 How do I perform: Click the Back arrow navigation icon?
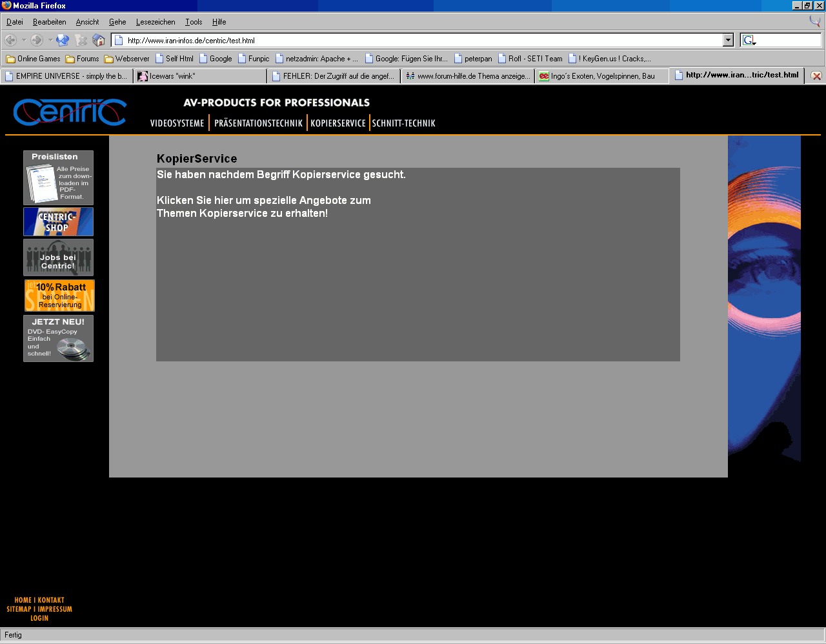(11, 41)
